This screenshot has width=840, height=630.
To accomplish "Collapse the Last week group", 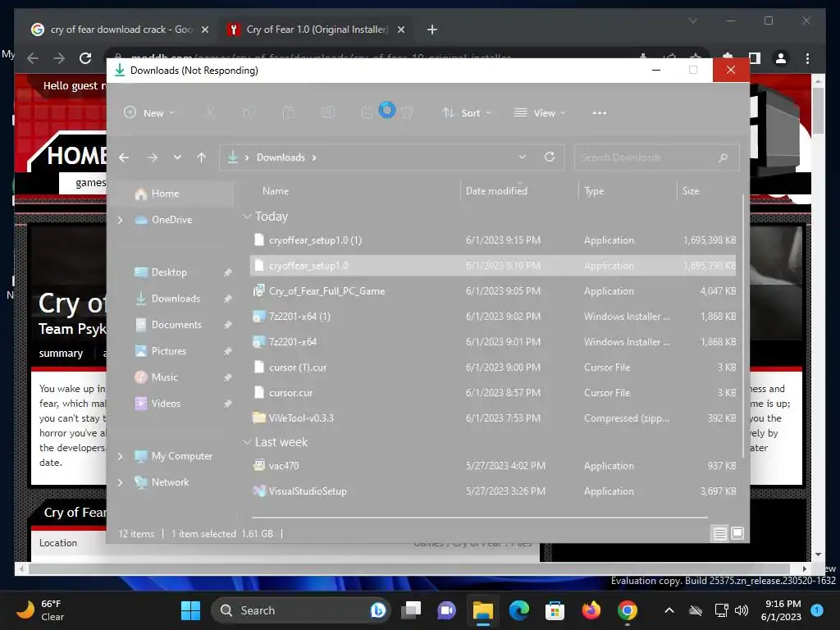I will point(247,442).
